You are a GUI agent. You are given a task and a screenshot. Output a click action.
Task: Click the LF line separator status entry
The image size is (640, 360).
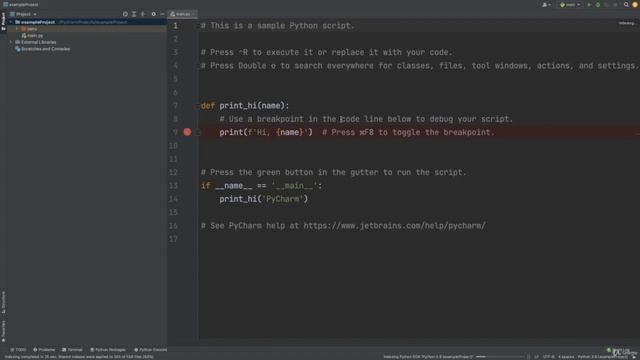[x=536, y=357]
